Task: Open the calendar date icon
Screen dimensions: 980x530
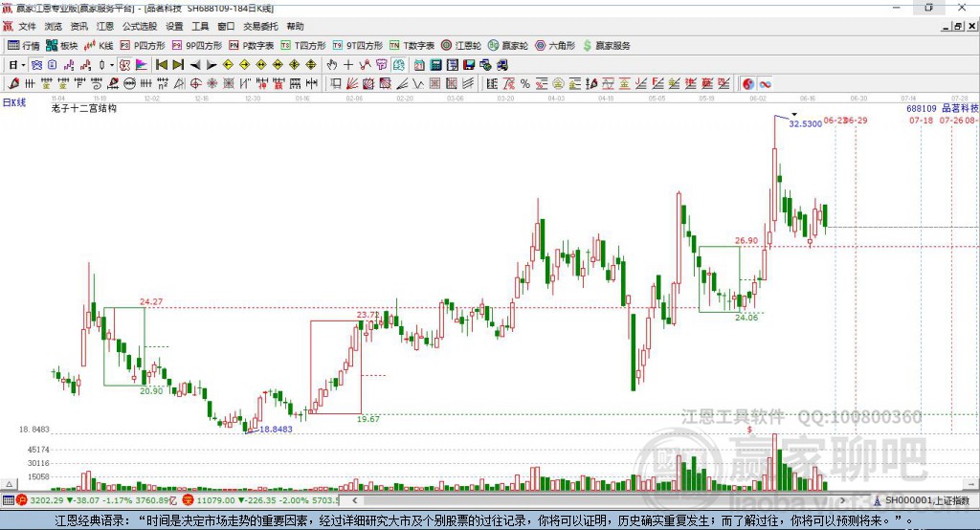Action: 419,65
